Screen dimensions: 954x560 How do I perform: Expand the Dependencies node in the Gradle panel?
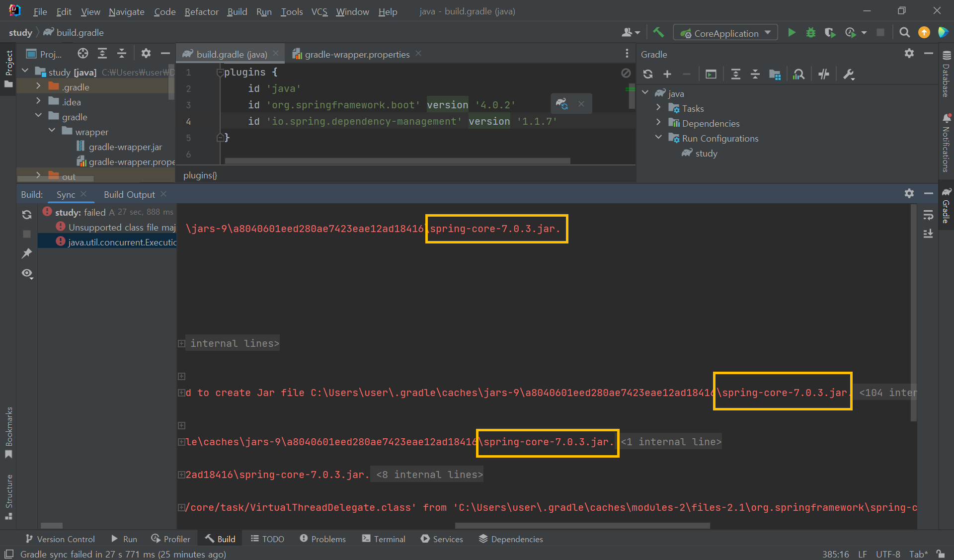(x=658, y=123)
